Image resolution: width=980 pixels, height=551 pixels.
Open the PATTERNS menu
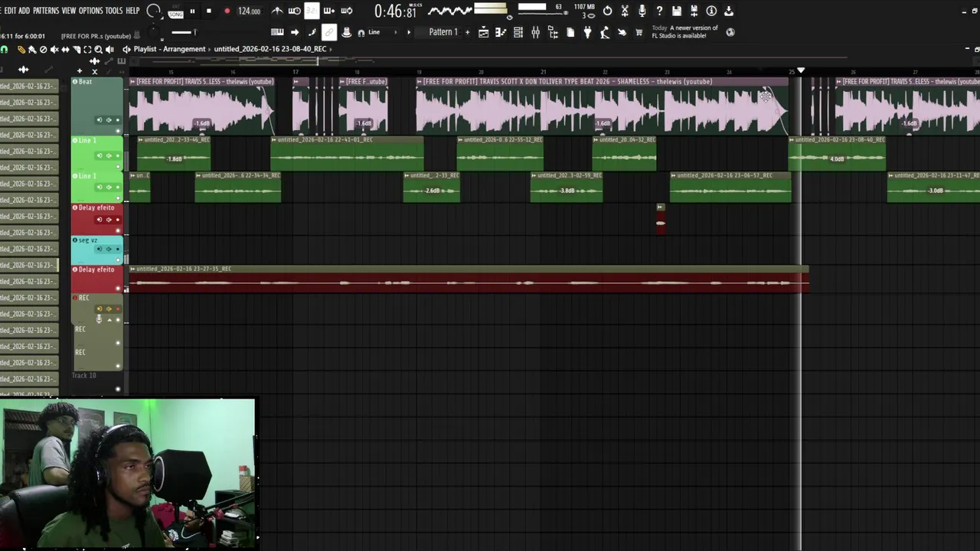click(46, 11)
